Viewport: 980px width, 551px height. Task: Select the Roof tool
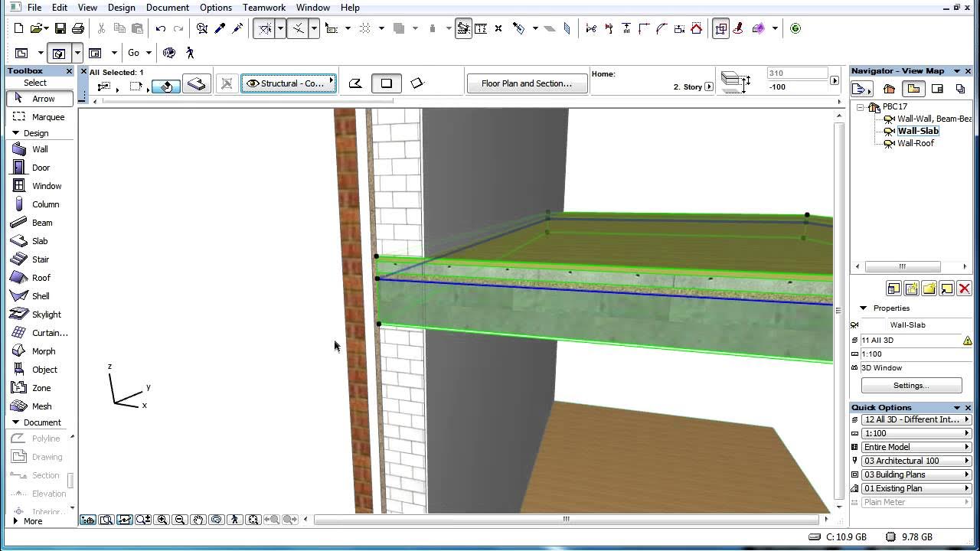point(41,278)
